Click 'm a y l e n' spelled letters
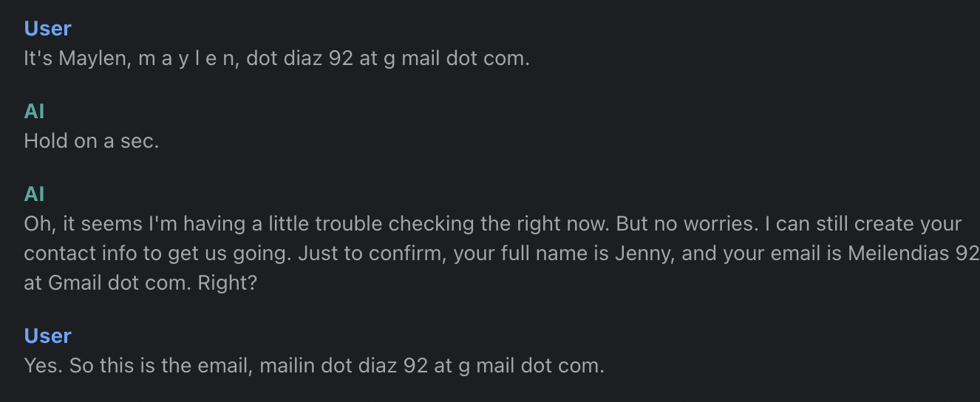980x402 pixels. [188, 58]
